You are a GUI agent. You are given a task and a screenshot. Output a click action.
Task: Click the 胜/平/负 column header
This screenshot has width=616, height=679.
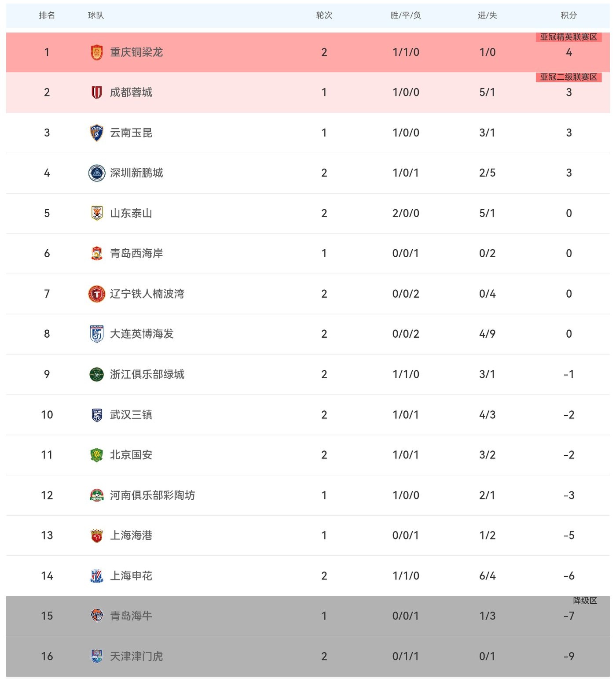click(405, 15)
